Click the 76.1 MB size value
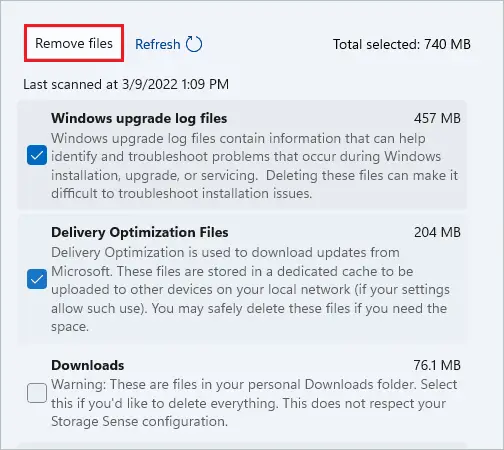The image size is (504, 450). tap(437, 365)
